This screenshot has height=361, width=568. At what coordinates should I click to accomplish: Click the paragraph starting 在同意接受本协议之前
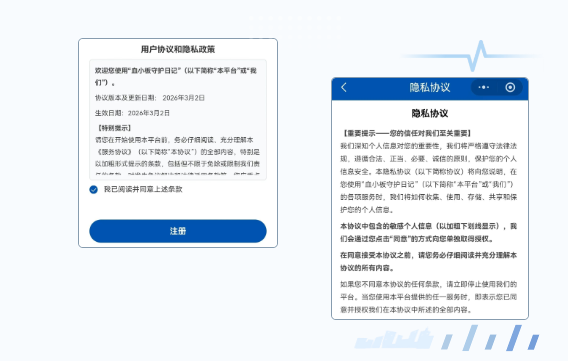point(429,261)
